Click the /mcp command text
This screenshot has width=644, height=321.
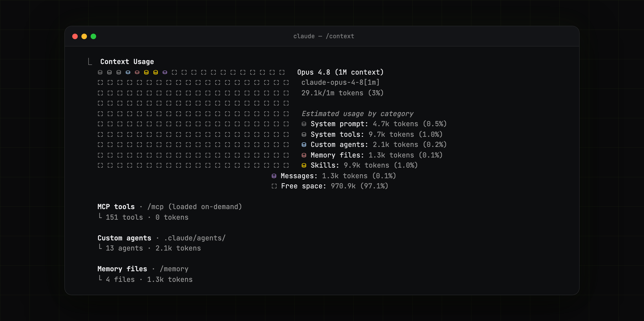155,207
